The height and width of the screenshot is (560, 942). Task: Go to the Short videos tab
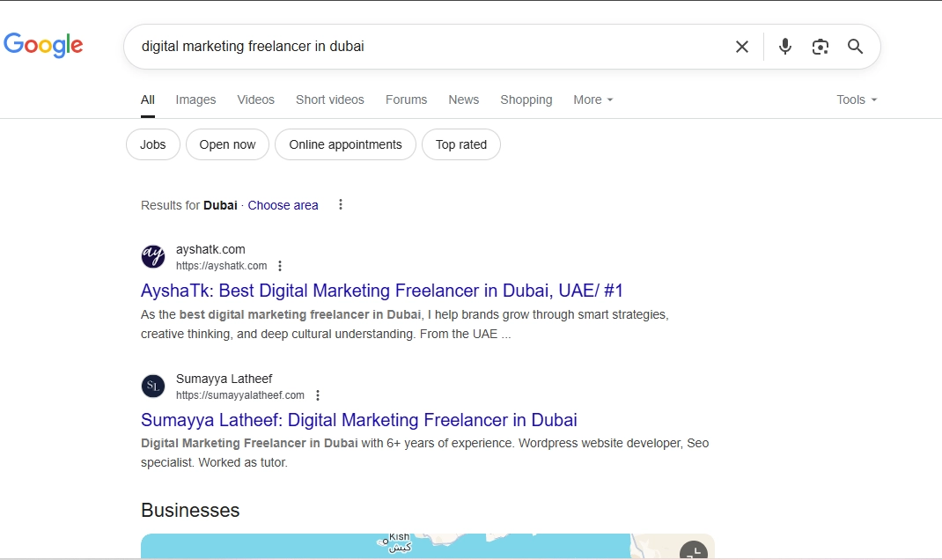(x=330, y=99)
